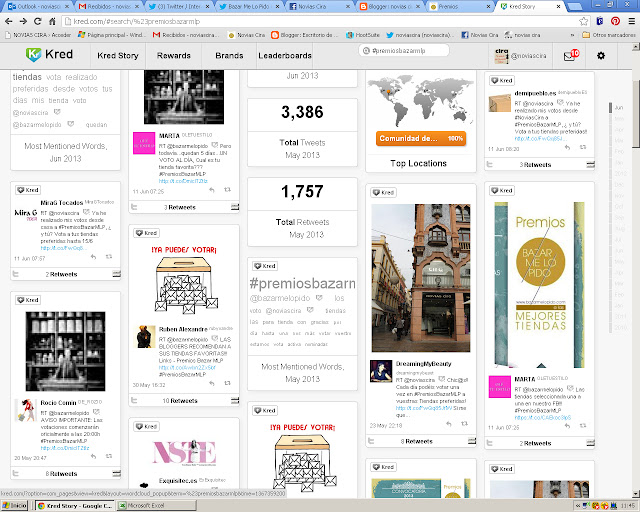The image size is (640, 512).
Task: Go forward with the browser forward arrow
Action: click(x=23, y=21)
